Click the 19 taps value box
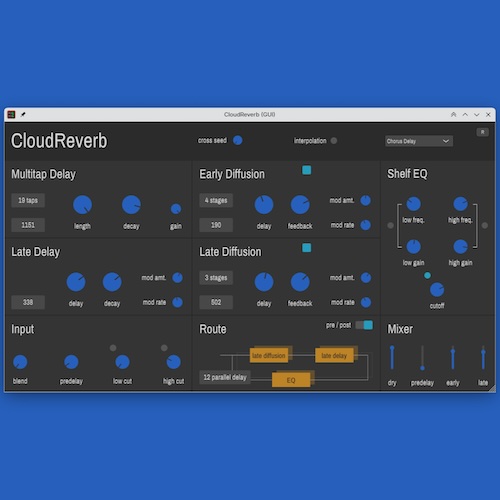The image size is (500, 500). pos(28,200)
